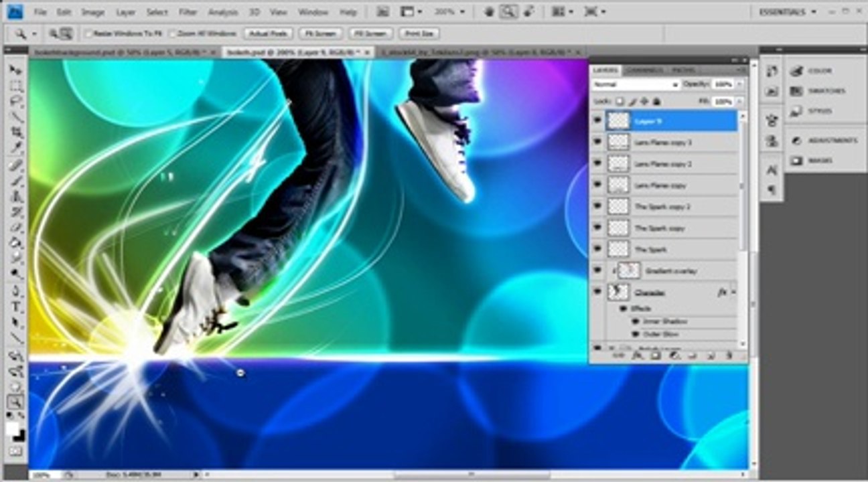Open the collapsed Adjustments panel
This screenshot has height=482, width=868.
[822, 141]
